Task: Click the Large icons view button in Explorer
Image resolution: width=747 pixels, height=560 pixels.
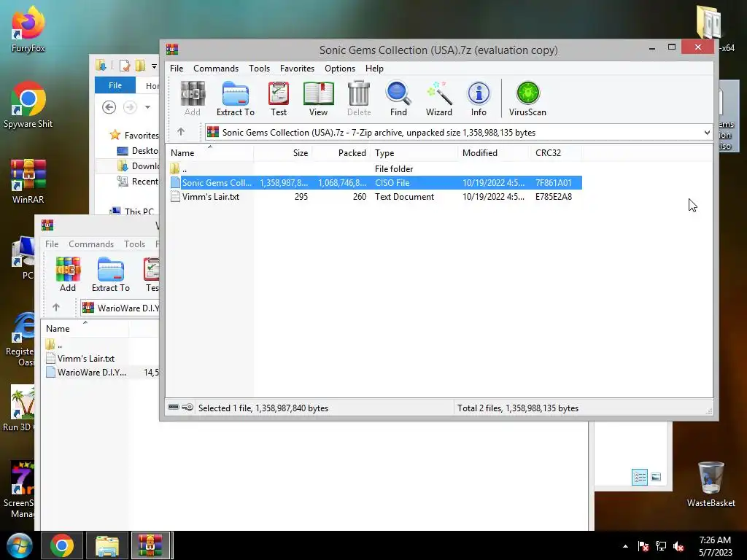Action: point(656,477)
